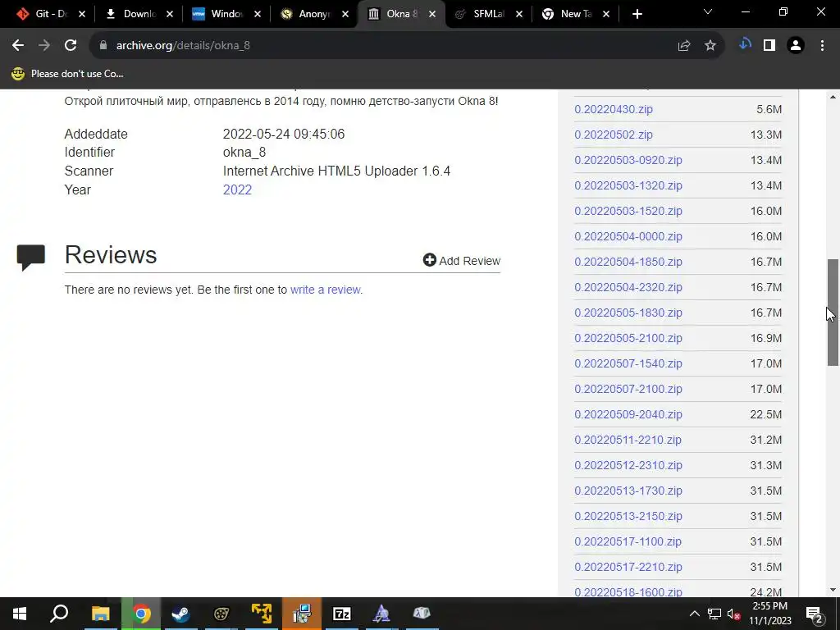Image resolution: width=840 pixels, height=630 pixels.
Task: Click the Add Review button
Action: tap(462, 260)
